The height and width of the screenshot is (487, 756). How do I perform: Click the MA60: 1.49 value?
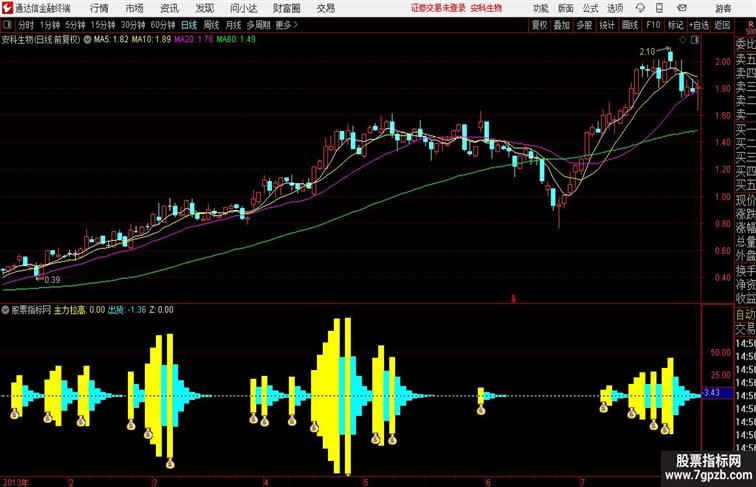pos(236,40)
